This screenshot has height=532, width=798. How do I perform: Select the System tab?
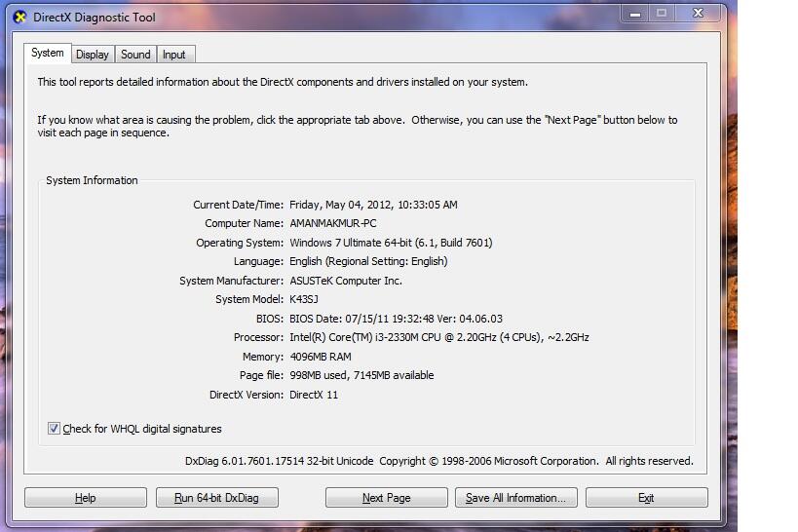tap(48, 53)
